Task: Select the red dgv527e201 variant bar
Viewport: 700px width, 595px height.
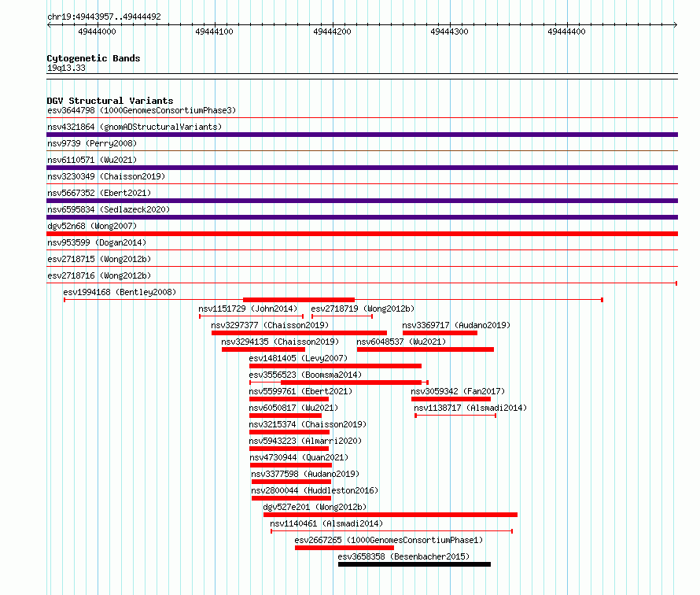Action: tap(391, 515)
